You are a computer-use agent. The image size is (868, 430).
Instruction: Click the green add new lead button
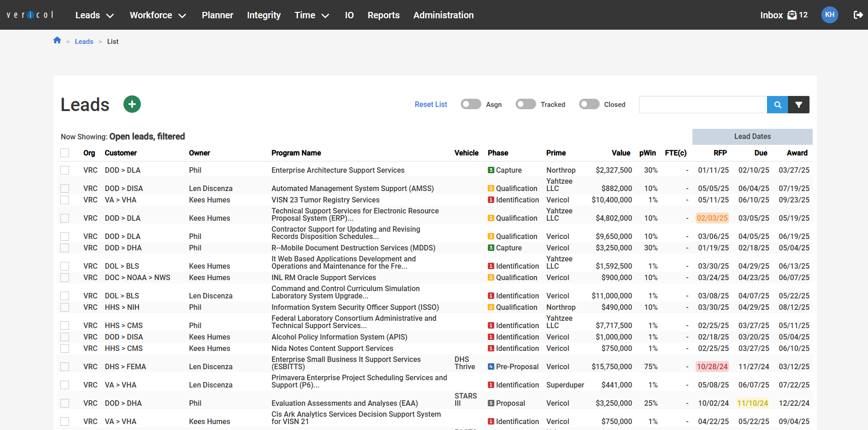[x=132, y=104]
